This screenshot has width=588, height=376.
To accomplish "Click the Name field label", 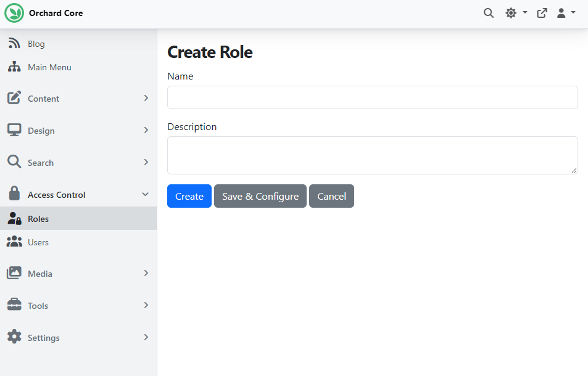I will [180, 76].
